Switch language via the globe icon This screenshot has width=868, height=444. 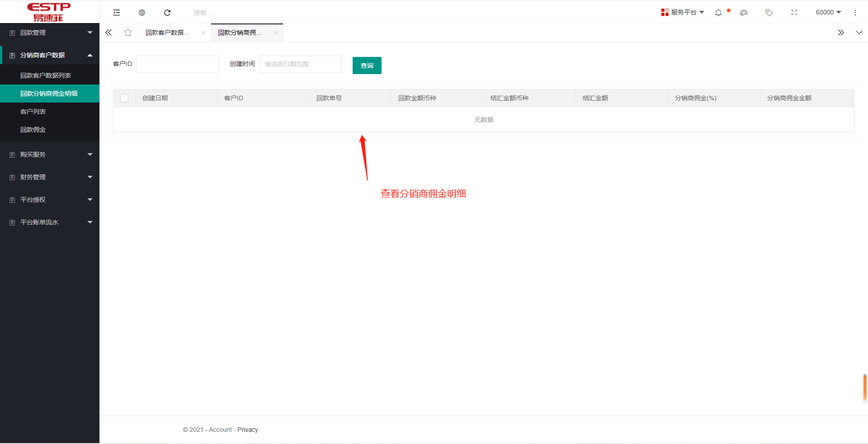142,12
